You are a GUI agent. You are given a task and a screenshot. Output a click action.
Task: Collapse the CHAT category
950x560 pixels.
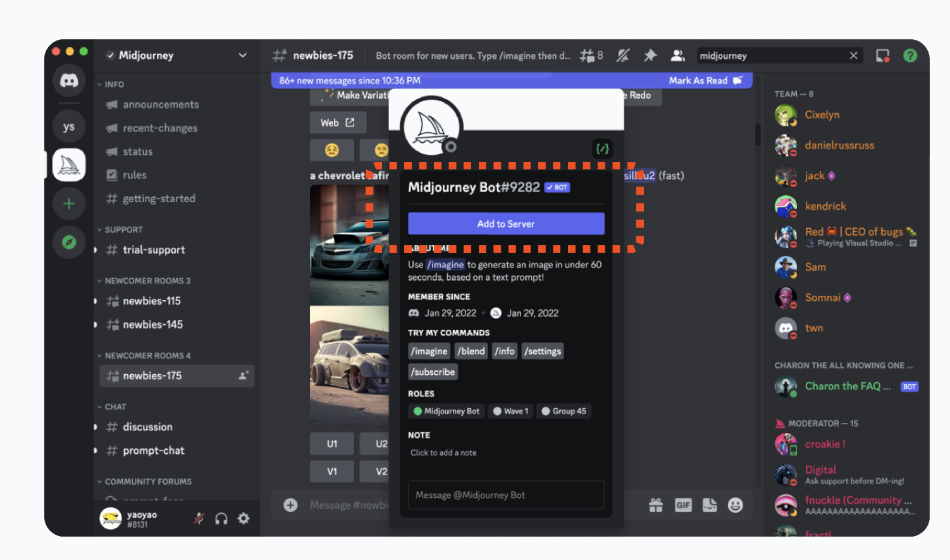click(112, 407)
